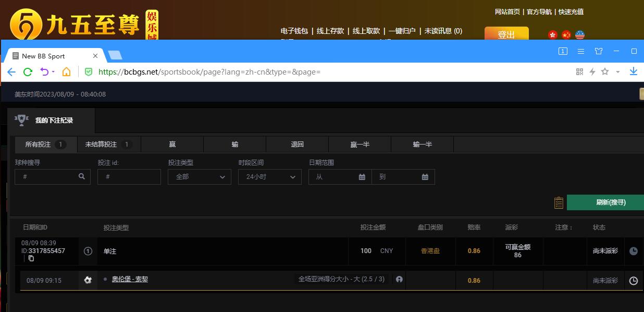Click the clock icon in 奥伦堡 match row
This screenshot has height=312, width=644.
click(x=634, y=281)
